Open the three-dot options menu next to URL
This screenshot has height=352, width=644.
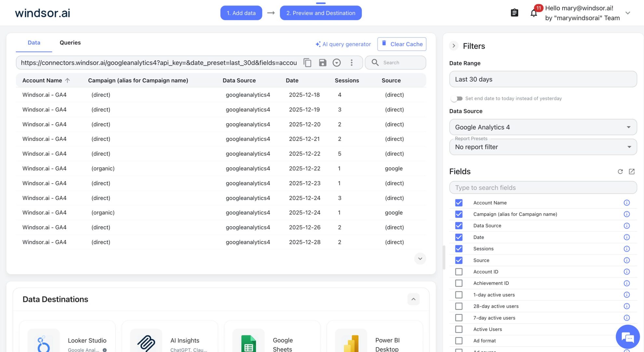coord(352,62)
